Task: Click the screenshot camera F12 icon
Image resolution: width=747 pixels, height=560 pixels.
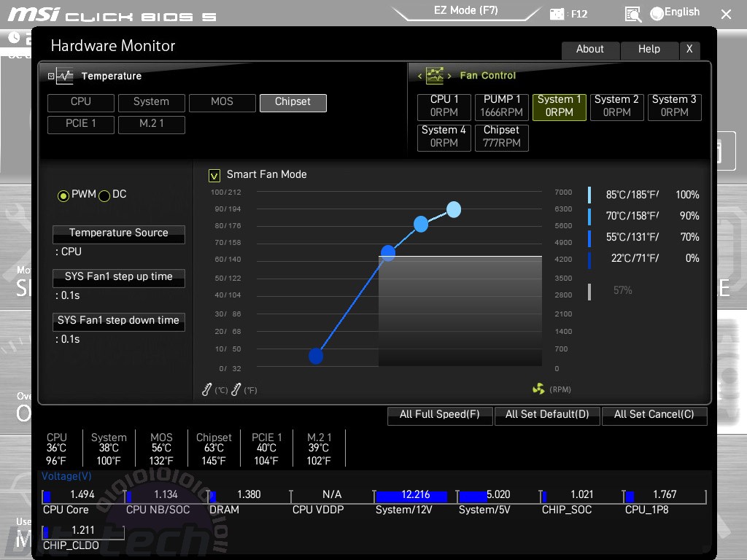Action: click(x=557, y=14)
